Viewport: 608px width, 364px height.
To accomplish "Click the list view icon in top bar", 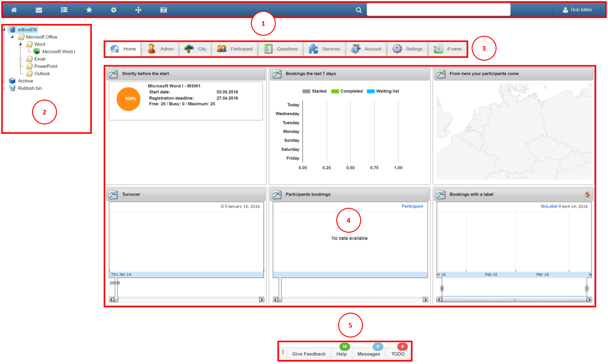I will click(64, 10).
